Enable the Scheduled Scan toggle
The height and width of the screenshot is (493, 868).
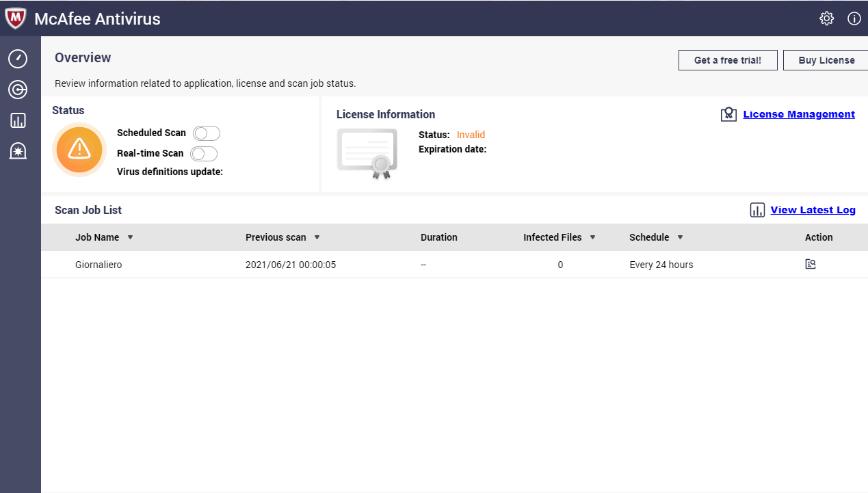(x=206, y=133)
